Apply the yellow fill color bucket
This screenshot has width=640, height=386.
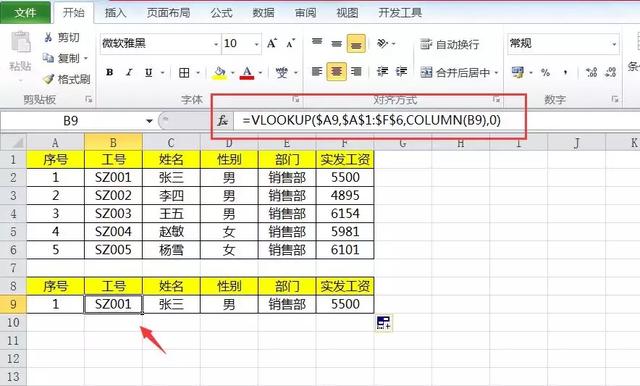220,73
